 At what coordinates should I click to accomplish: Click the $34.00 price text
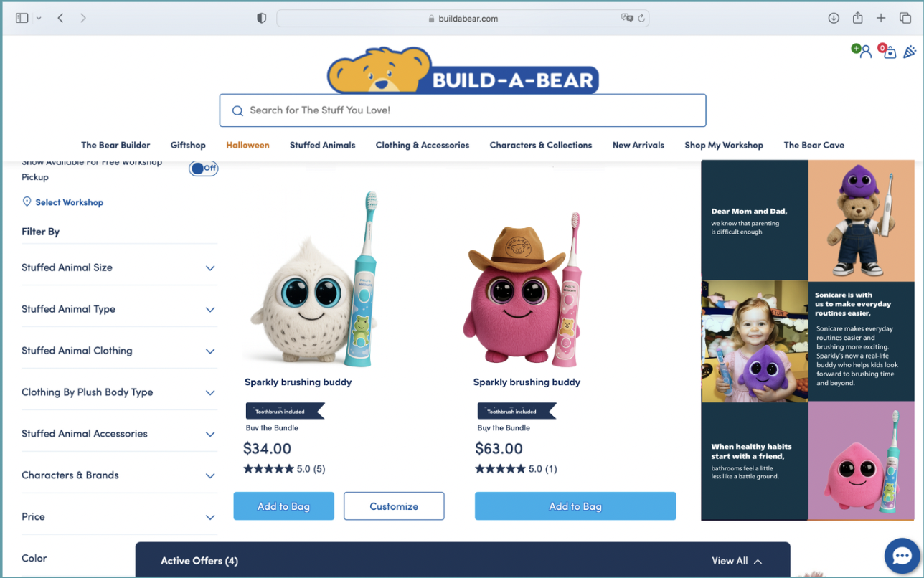click(x=268, y=449)
